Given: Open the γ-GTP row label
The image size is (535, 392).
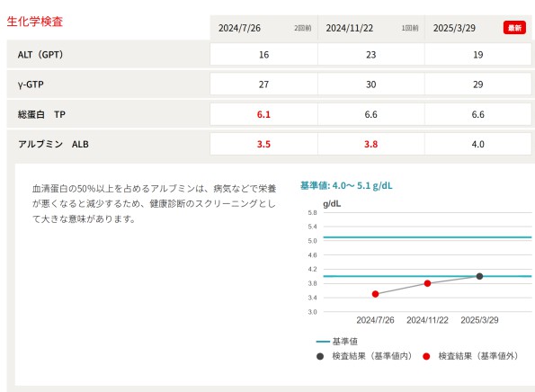Looking at the screenshot, I should [31, 85].
